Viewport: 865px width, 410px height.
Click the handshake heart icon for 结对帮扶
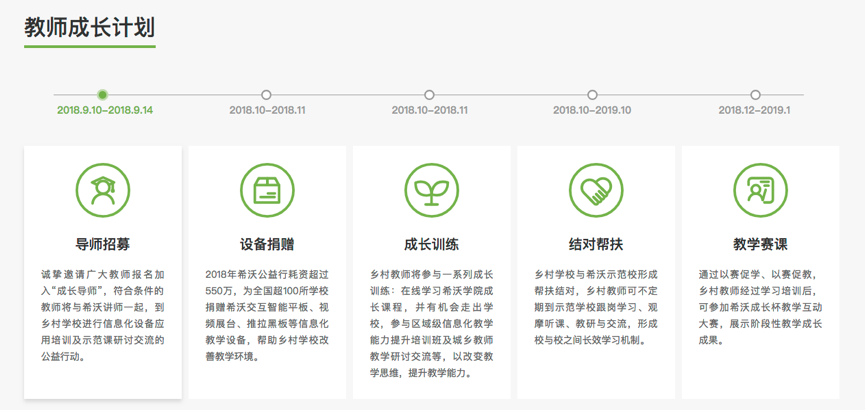(596, 188)
